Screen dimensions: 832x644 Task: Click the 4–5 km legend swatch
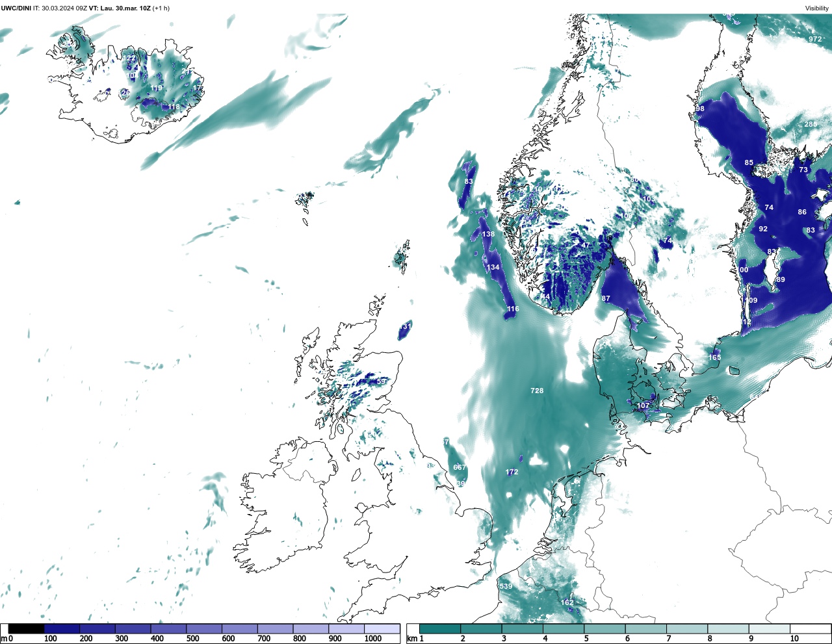tap(564, 628)
